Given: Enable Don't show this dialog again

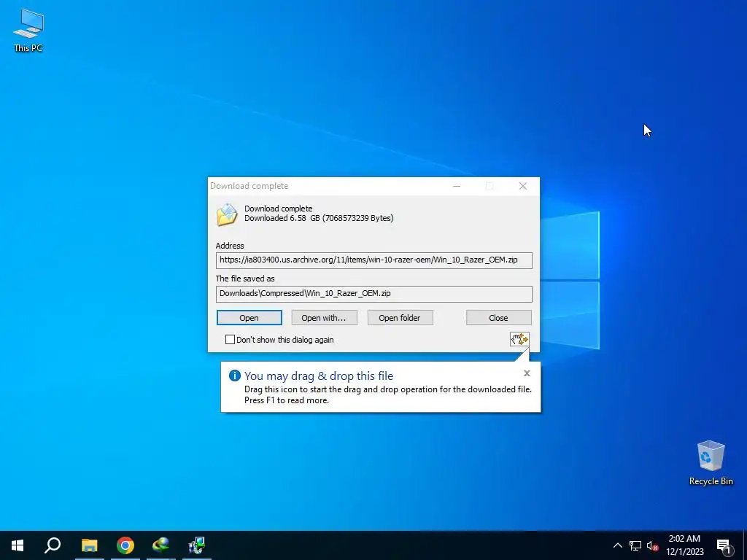Looking at the screenshot, I should coord(230,340).
